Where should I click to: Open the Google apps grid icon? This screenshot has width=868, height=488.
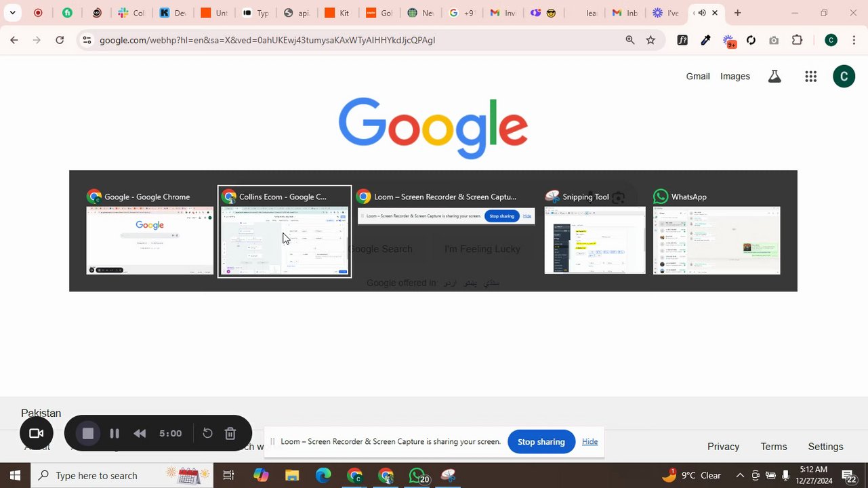810,77
